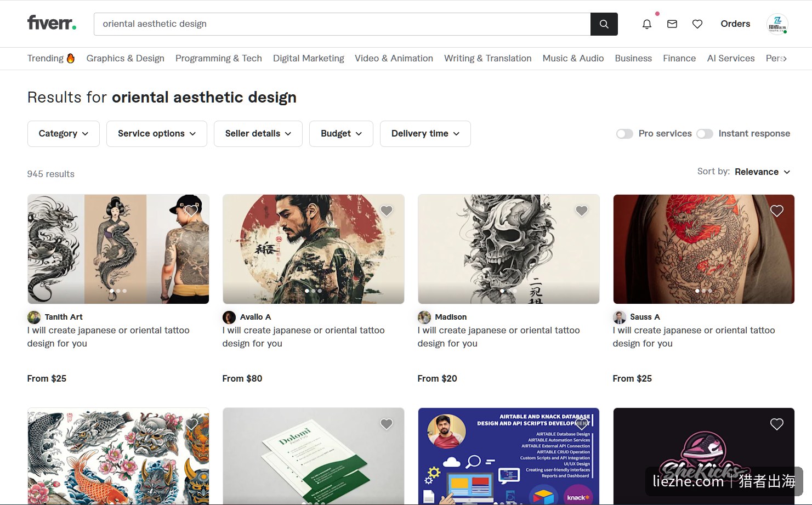The width and height of the screenshot is (812, 505).
Task: Go to Orders page
Action: [735, 24]
